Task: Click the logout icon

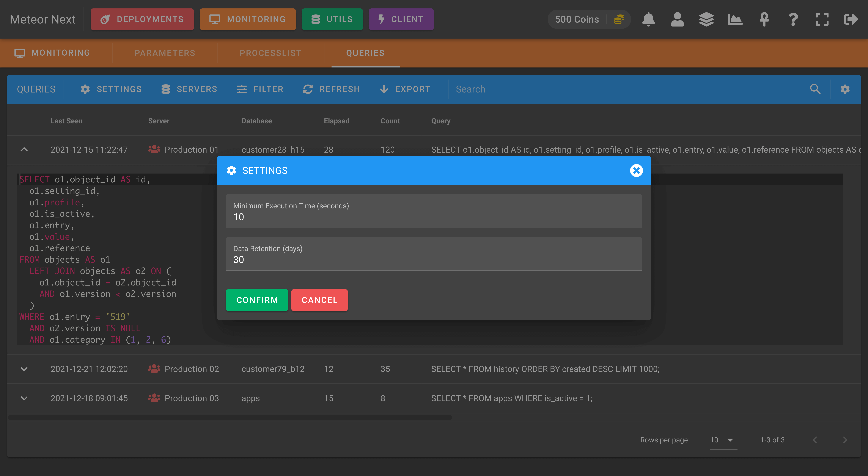Action: 851,19
